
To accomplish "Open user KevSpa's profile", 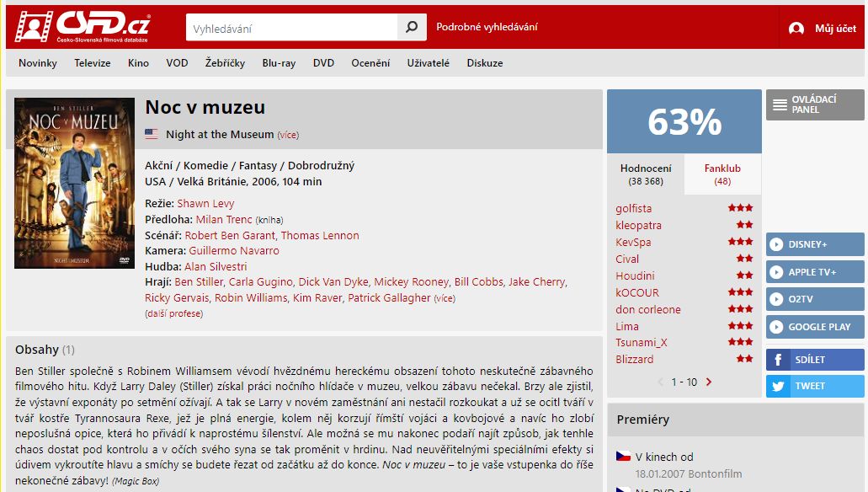I will 633,242.
